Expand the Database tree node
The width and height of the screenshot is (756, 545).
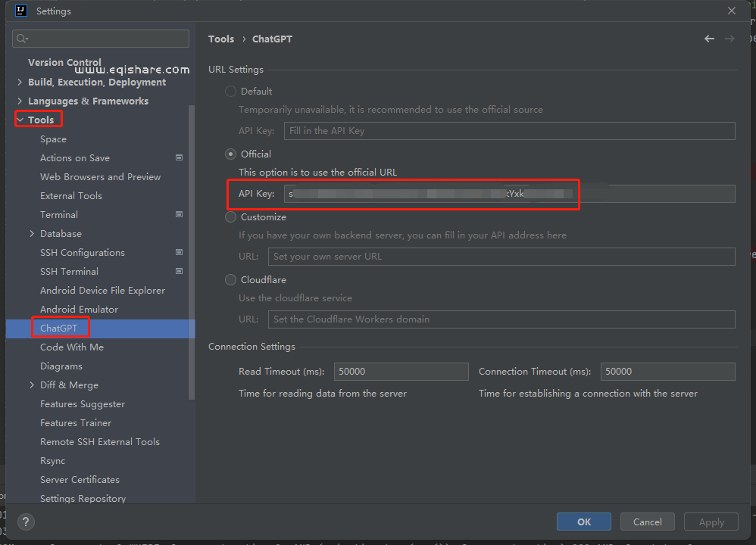(x=32, y=234)
